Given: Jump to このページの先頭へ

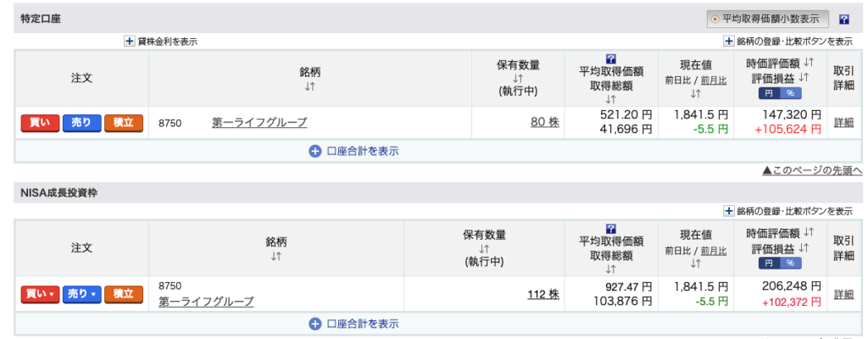Looking at the screenshot, I should tap(812, 170).
